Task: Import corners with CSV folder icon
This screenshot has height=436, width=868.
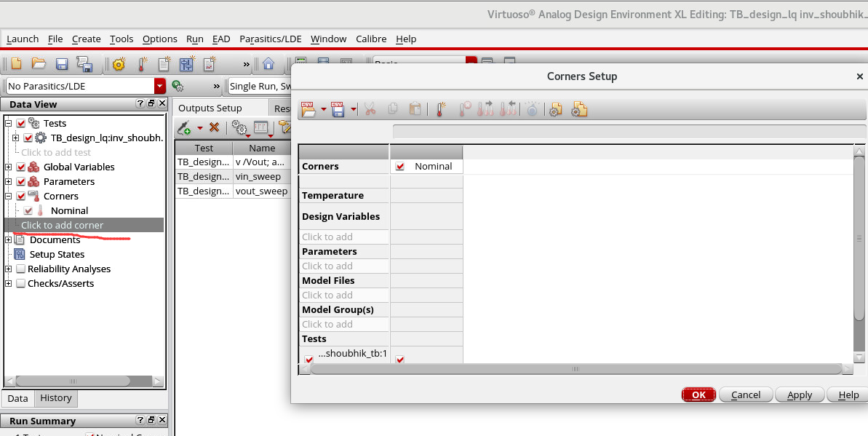Action: [x=308, y=109]
